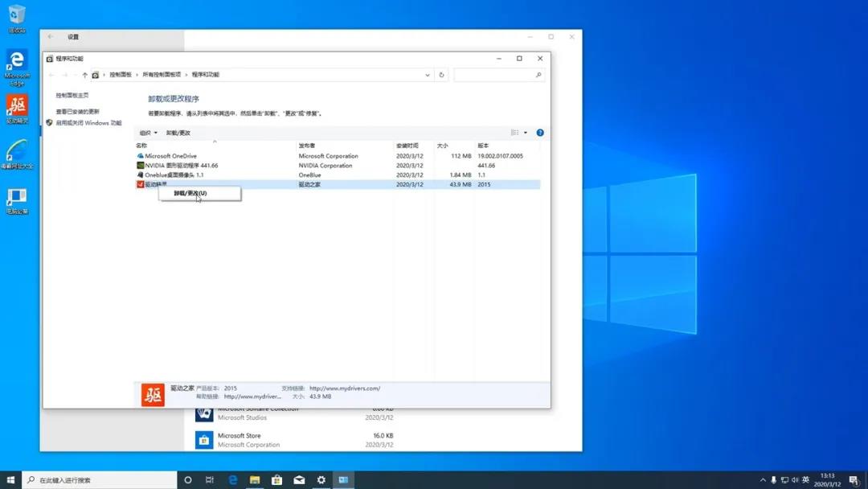
Task: Open the 组织 dropdown in the toolbar
Action: coord(148,133)
